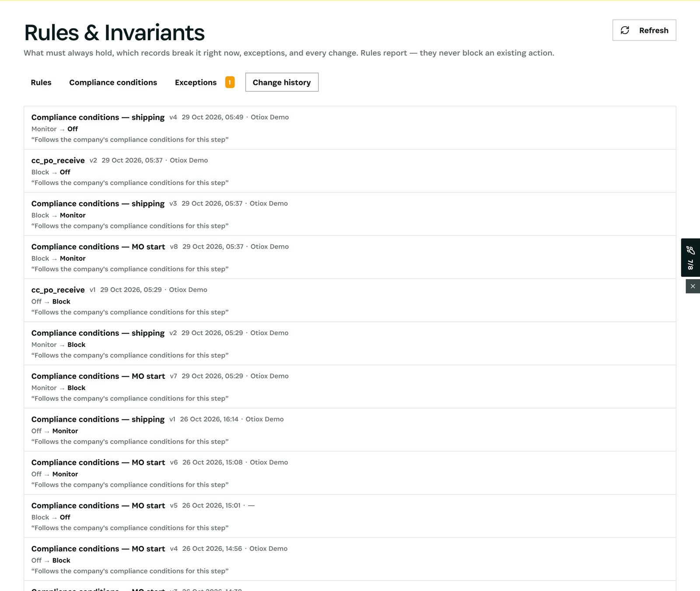Select 'Compliance conditions — shipping' v1 entry title
700x591 pixels.
pos(98,419)
